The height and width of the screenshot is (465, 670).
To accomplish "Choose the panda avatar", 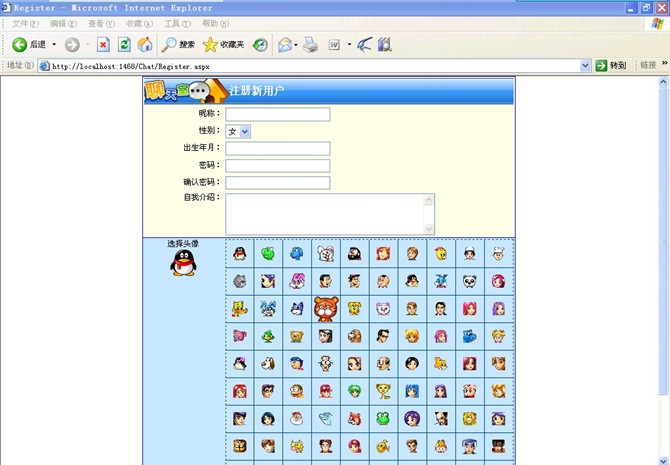I will [469, 281].
